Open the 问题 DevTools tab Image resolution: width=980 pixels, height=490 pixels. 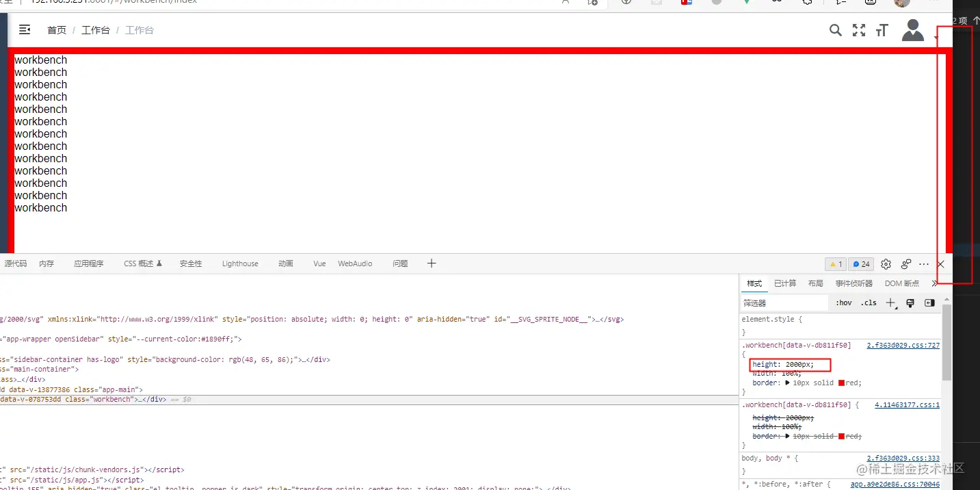coord(400,263)
